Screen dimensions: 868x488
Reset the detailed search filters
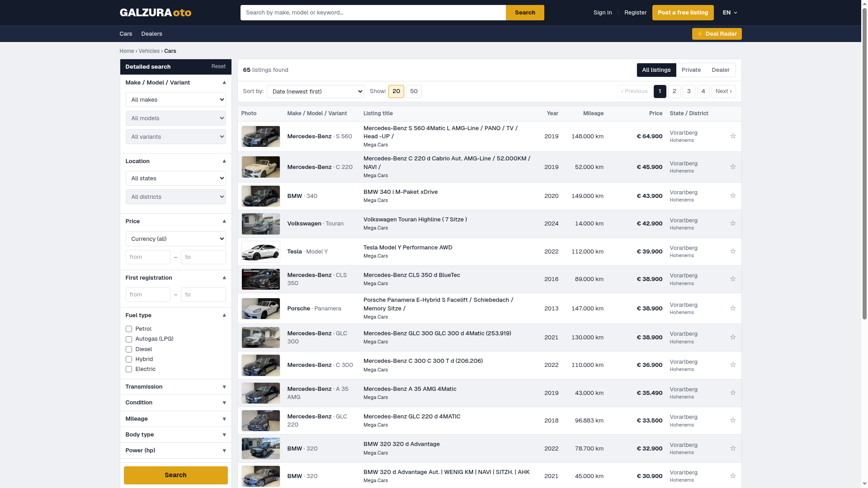tap(218, 66)
